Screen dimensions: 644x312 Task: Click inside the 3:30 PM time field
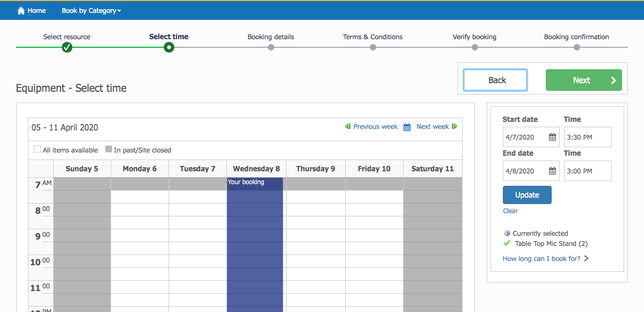pos(587,137)
